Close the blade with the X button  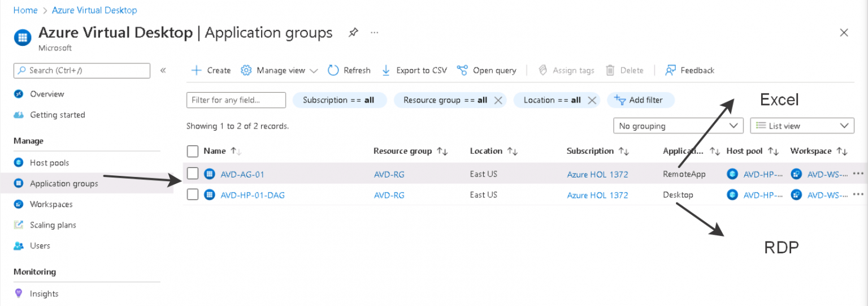coord(844,33)
